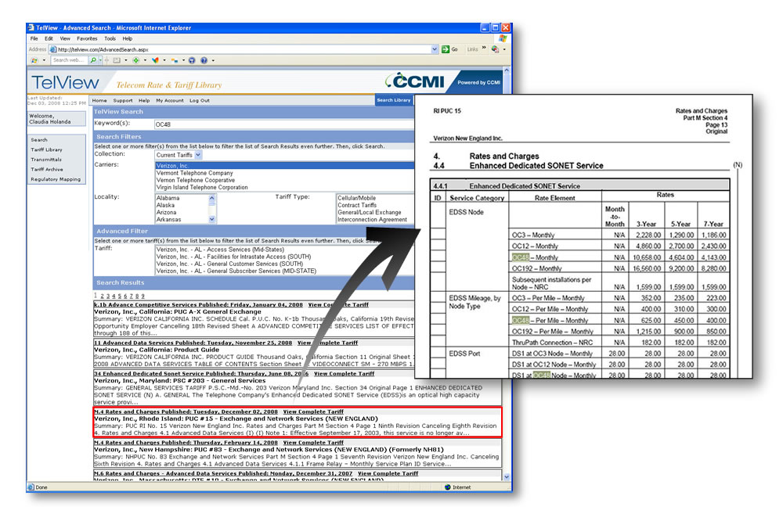The height and width of the screenshot is (532, 783).
Task: Open My Account link
Action: click(170, 100)
